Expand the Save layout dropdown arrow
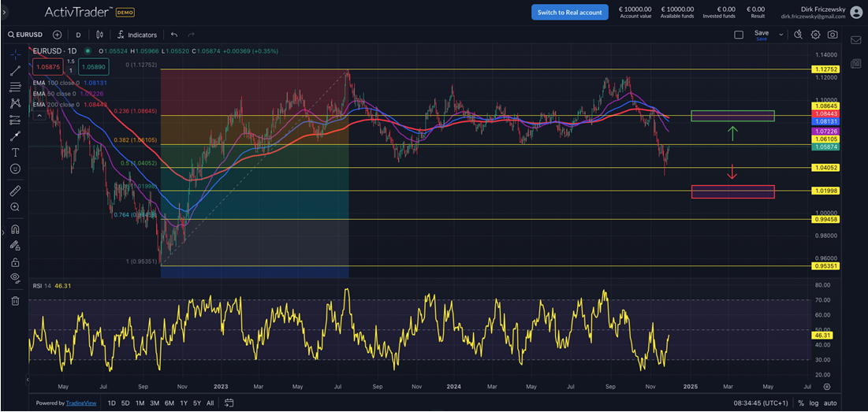Image resolution: width=868 pixels, height=412 pixels. pyautogui.click(x=781, y=35)
